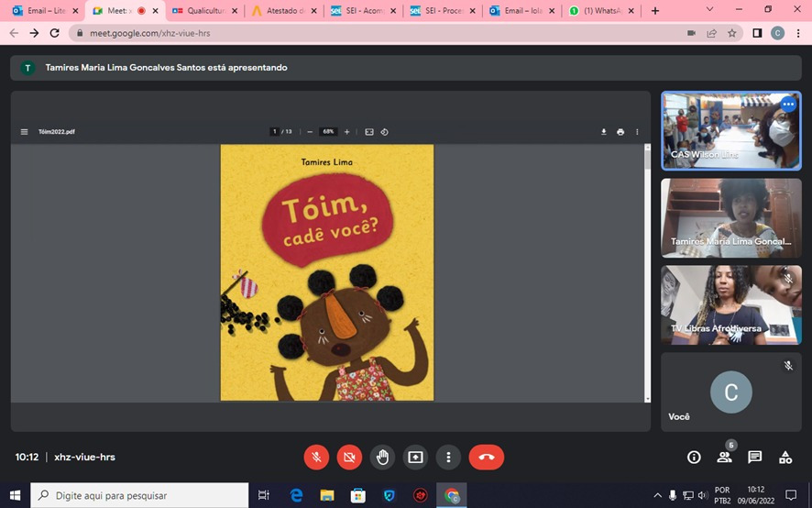
Task: Close the Qualicultura tab
Action: point(234,10)
